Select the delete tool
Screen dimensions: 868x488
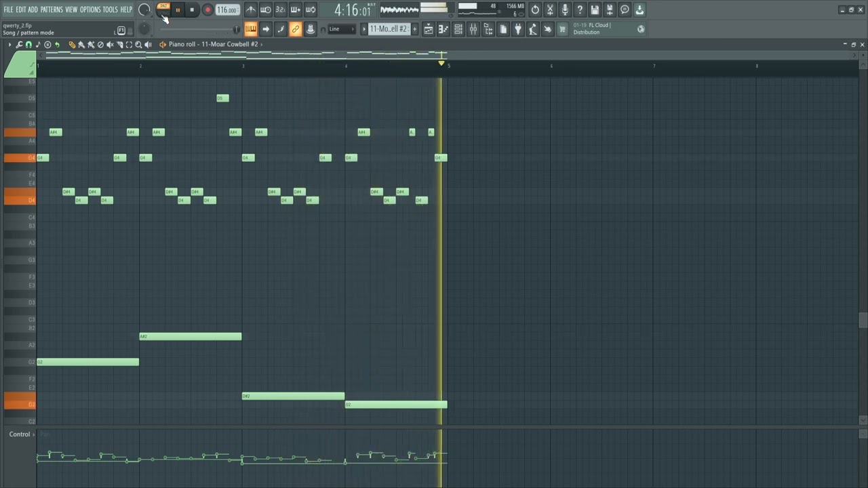click(x=100, y=44)
